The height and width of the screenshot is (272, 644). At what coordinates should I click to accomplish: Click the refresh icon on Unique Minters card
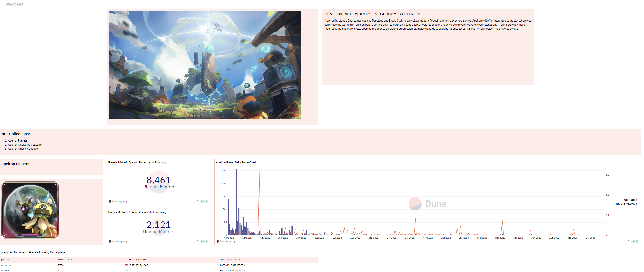point(197,241)
